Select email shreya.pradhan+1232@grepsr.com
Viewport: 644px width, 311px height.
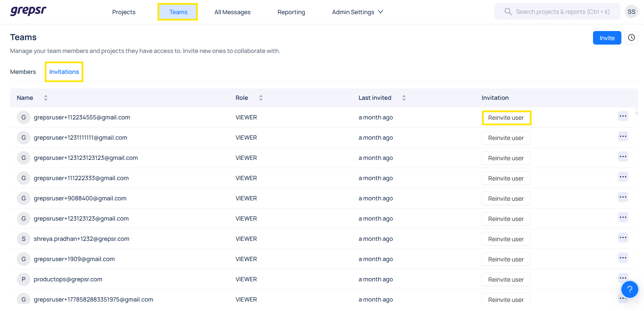[x=81, y=239]
